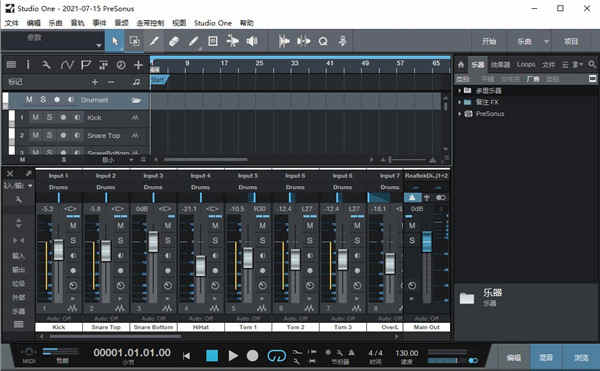Click the HiHat channel volume fader
Image resolution: width=600 pixels, height=371 pixels.
click(201, 265)
